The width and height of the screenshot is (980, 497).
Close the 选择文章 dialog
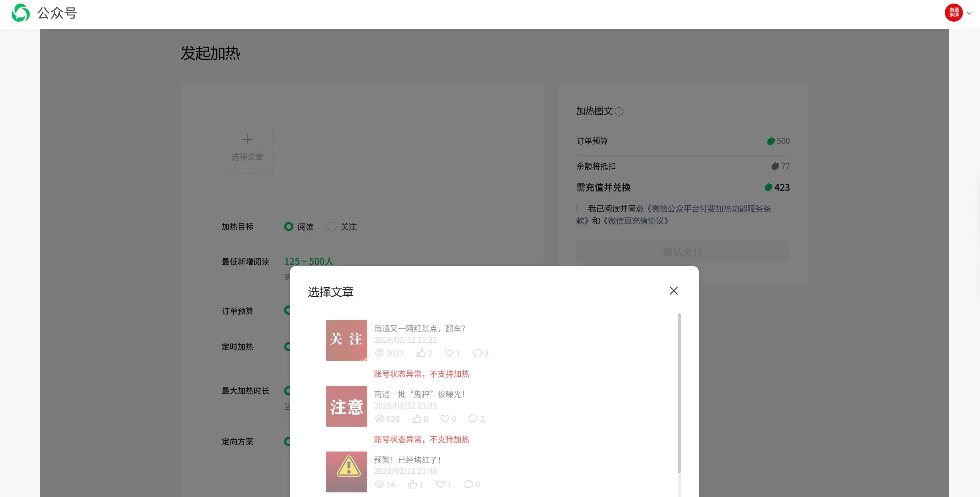point(673,291)
